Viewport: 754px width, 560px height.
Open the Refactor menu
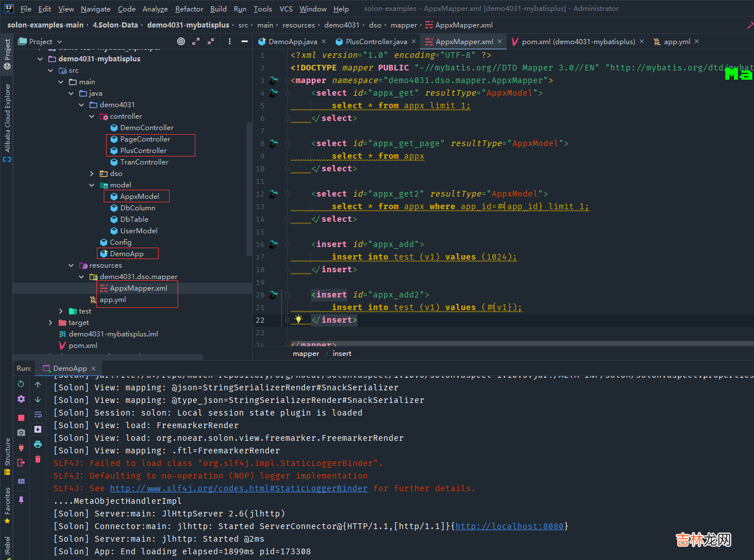189,9
